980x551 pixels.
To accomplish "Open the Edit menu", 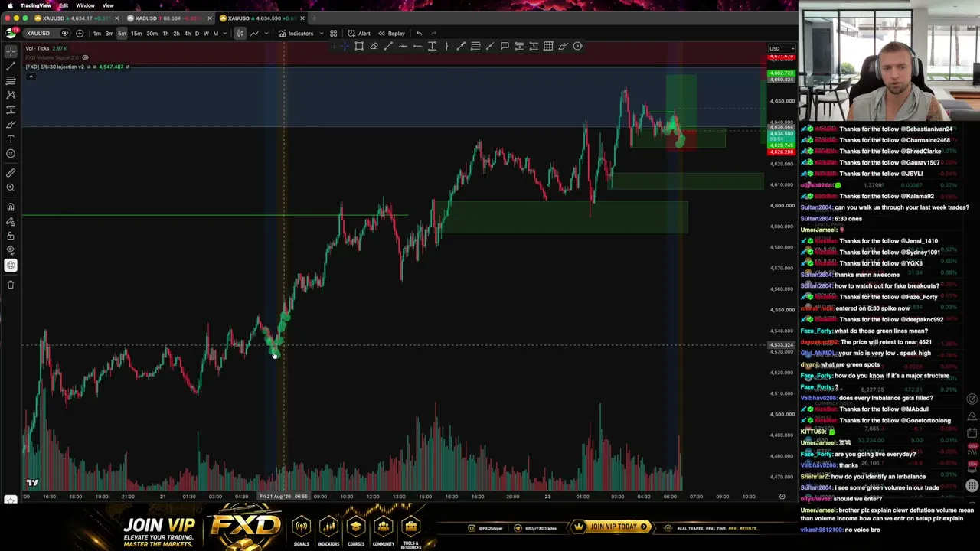I will click(x=64, y=5).
